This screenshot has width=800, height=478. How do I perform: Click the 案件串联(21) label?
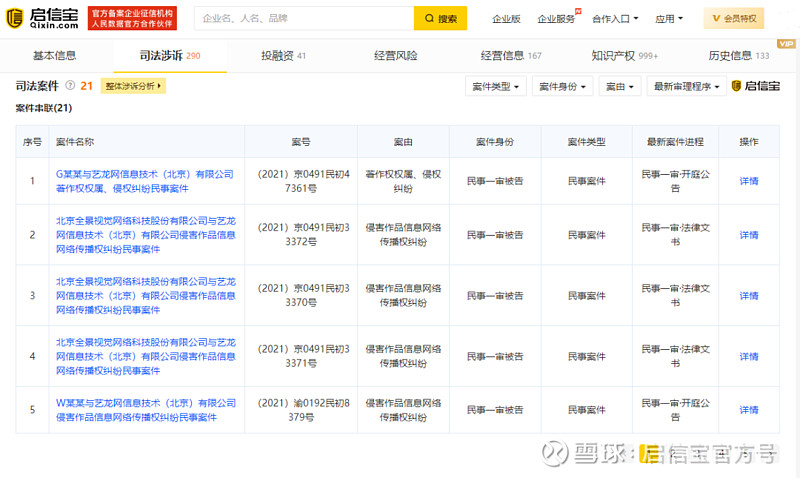[x=44, y=108]
